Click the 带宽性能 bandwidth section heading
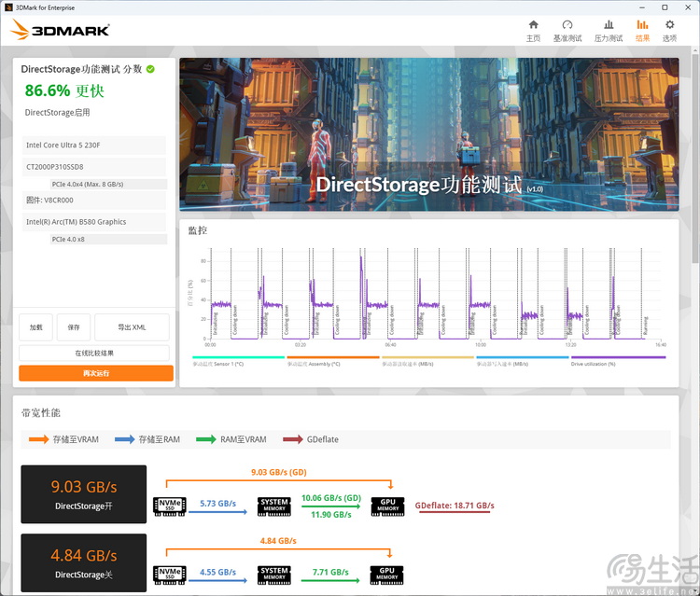The width and height of the screenshot is (700, 596). [x=41, y=412]
